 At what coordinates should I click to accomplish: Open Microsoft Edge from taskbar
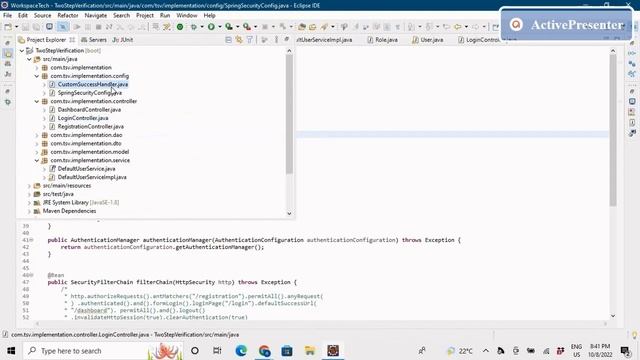(241, 351)
